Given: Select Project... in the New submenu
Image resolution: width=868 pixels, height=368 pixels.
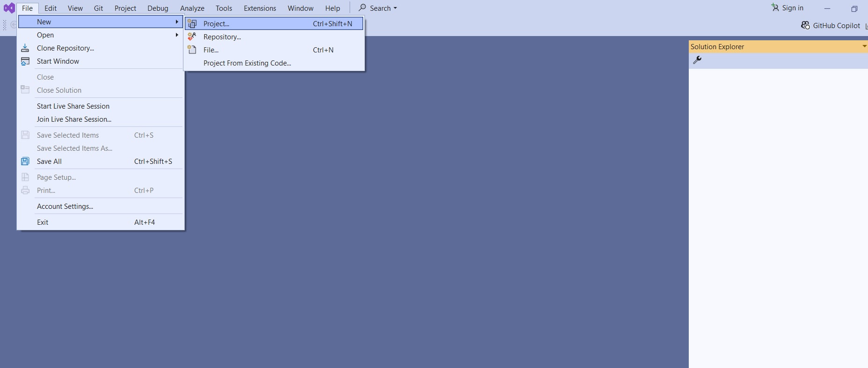Looking at the screenshot, I should click(274, 24).
